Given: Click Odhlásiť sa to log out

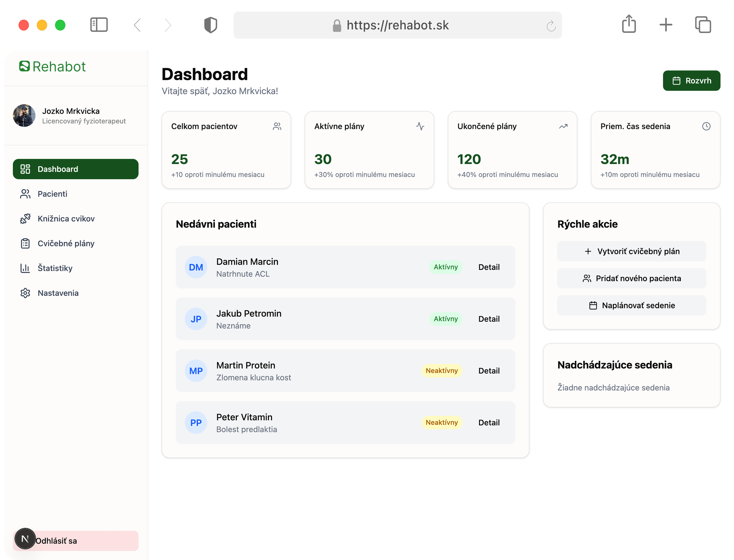Looking at the screenshot, I should click(56, 541).
